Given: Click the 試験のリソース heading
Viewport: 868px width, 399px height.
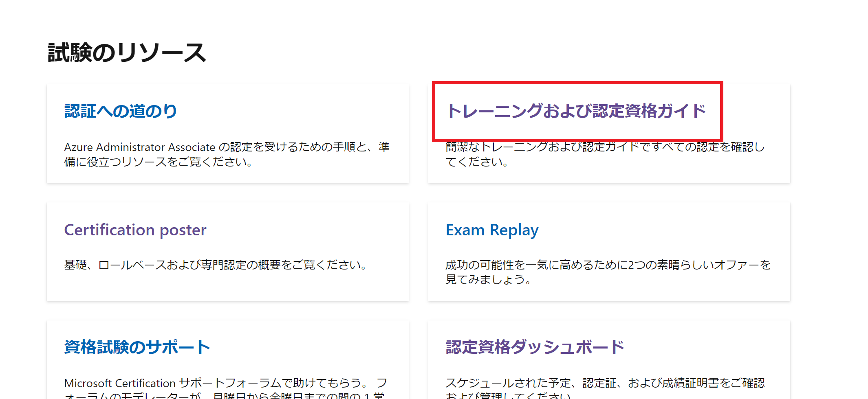Looking at the screenshot, I should (x=127, y=53).
